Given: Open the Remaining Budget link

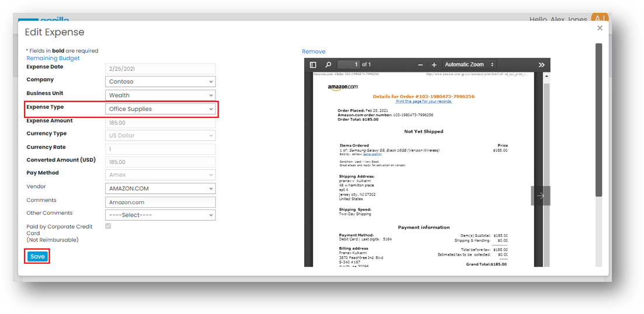Looking at the screenshot, I should (53, 58).
